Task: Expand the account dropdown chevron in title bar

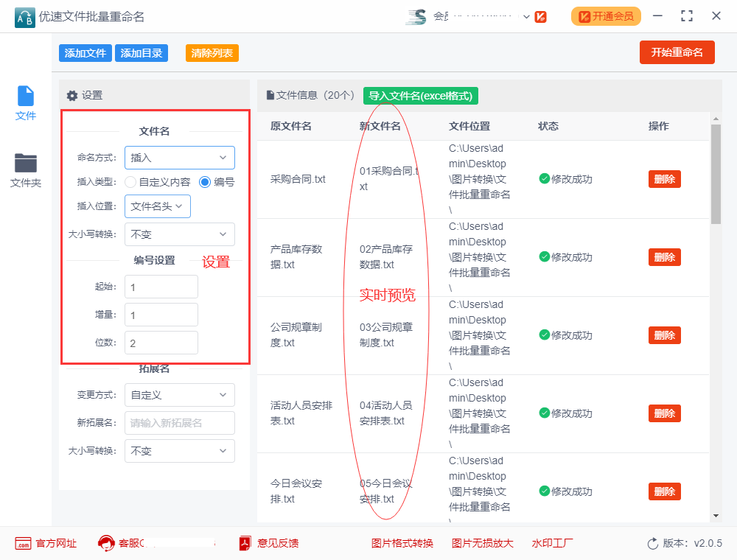Action: coord(526,17)
